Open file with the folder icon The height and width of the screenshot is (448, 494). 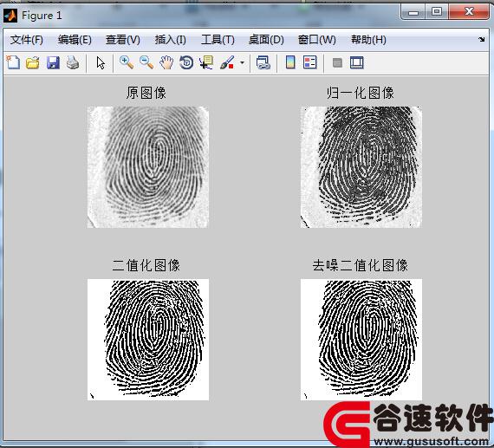33,62
